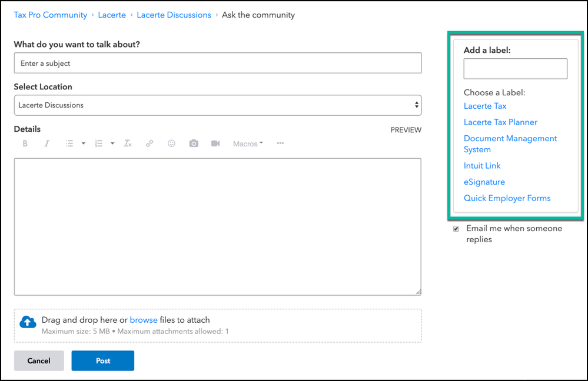The image size is (588, 381).
Task: Open the bulleted list style arrow
Action: click(84, 143)
